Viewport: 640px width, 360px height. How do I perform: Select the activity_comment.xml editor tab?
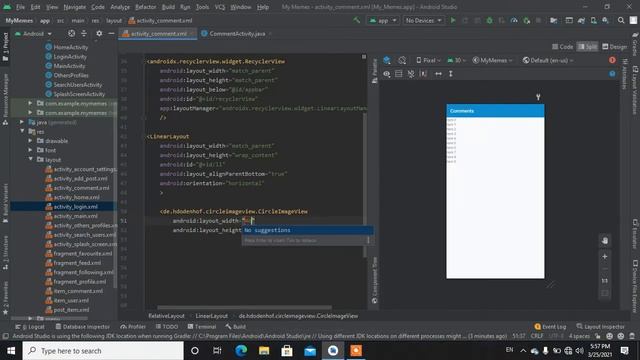[x=158, y=33]
